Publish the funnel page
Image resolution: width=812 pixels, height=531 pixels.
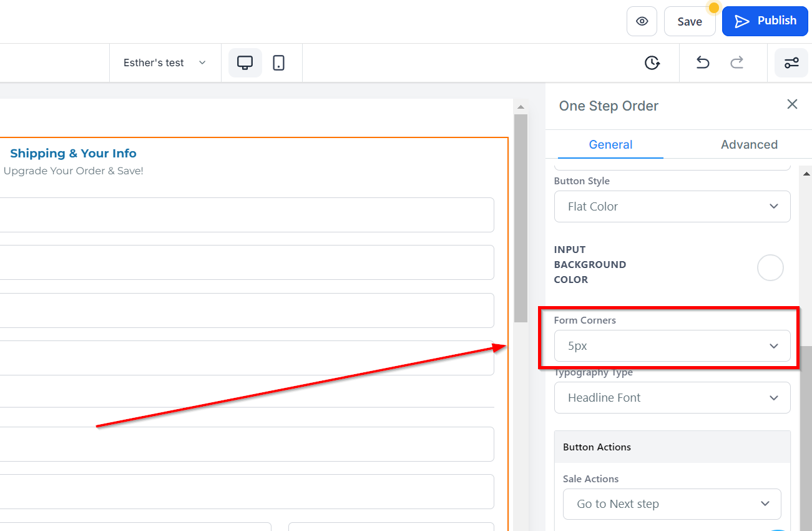tap(765, 21)
